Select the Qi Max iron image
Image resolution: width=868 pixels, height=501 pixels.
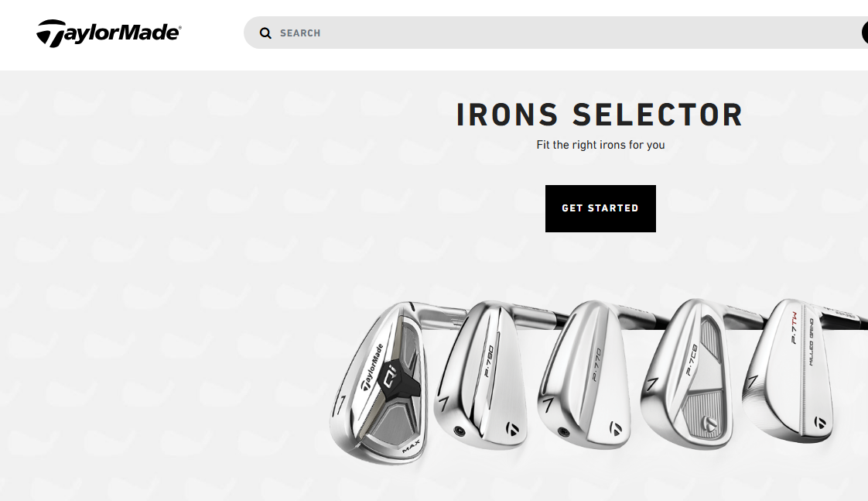tap(379, 383)
